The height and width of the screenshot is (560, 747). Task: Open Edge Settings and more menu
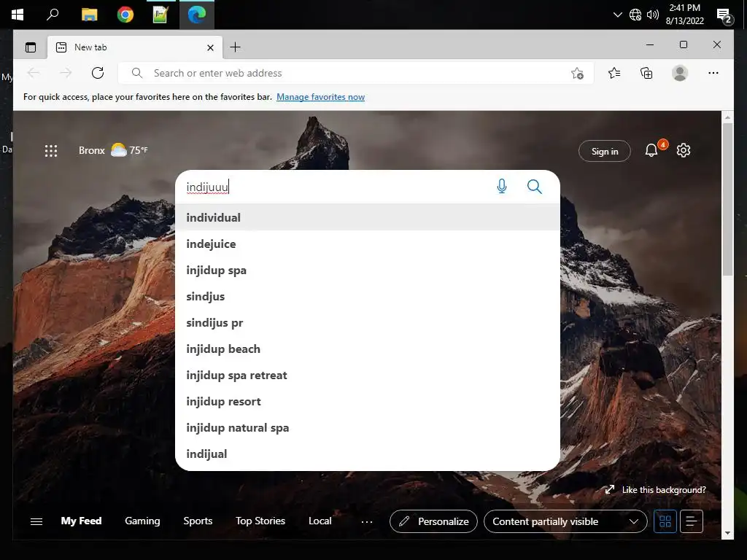[x=713, y=73]
